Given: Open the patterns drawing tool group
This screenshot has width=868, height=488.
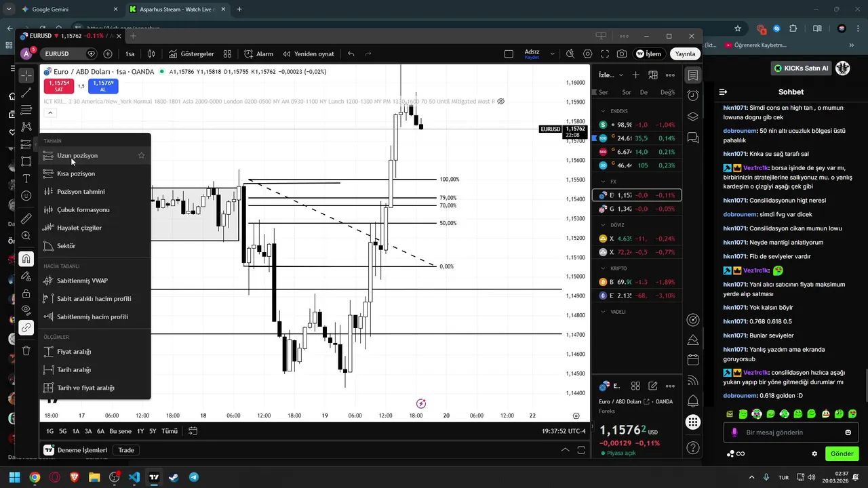Looking at the screenshot, I should click(x=26, y=127).
